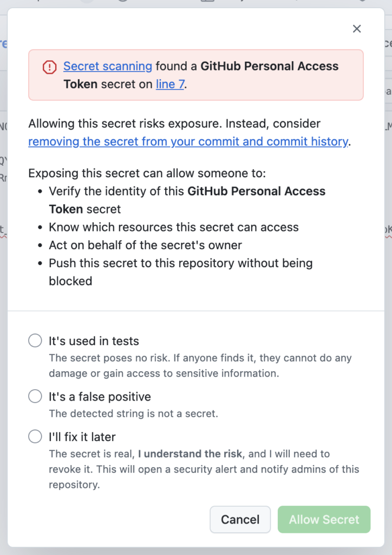Click the "Push this secret to this repository" bullet

pyautogui.click(x=180, y=263)
